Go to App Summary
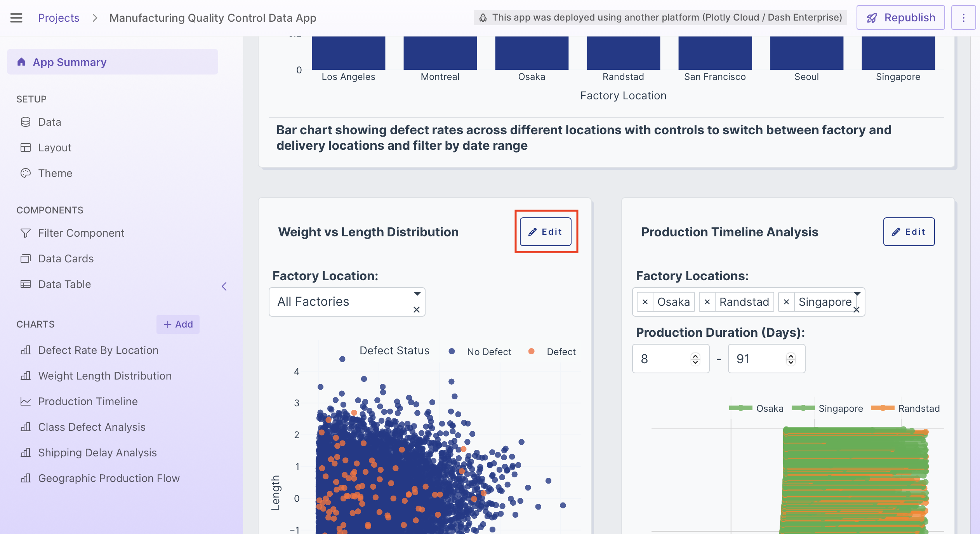 pyautogui.click(x=70, y=62)
